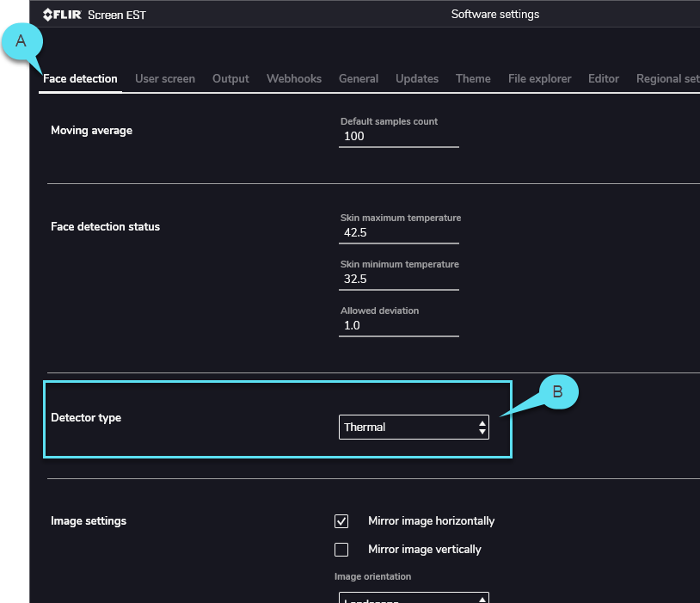Open the File explorer tab
Image resolution: width=700 pixels, height=603 pixels.
pos(539,78)
